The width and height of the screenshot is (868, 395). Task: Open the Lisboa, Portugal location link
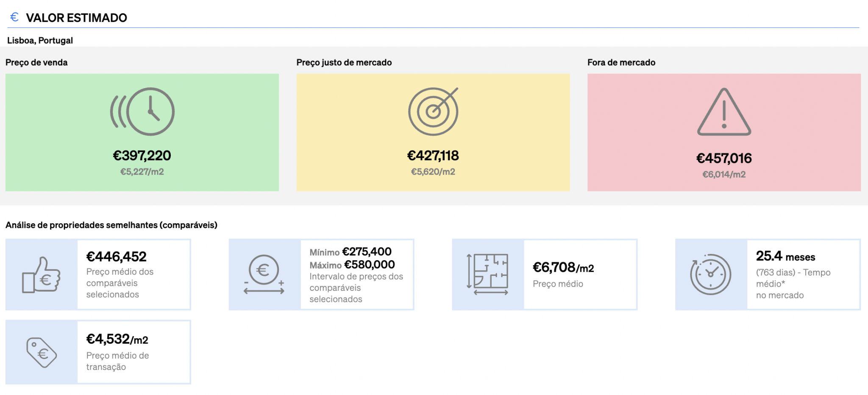(x=39, y=41)
